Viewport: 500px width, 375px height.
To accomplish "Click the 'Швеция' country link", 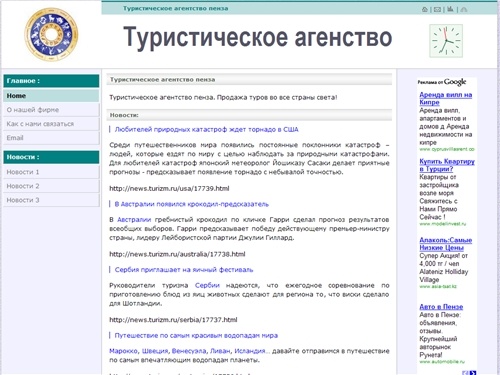I will (x=155, y=351).
